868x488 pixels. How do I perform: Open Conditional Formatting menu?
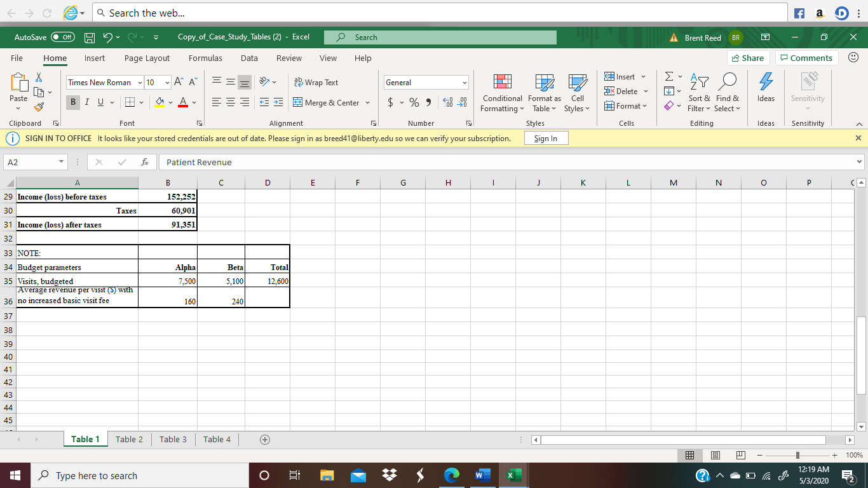(x=503, y=92)
